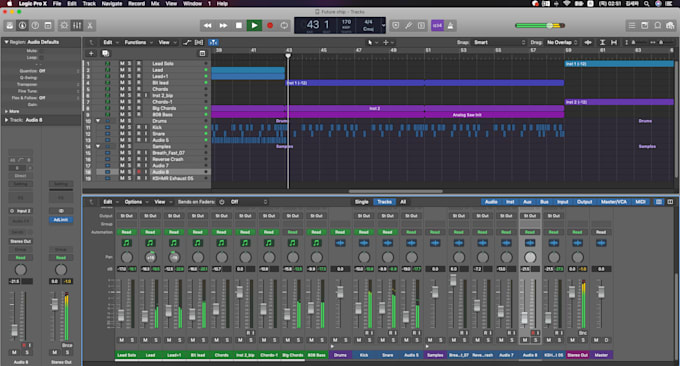Toggle the Toolbar display icon
Screen dimensions: 680x366
(48, 26)
